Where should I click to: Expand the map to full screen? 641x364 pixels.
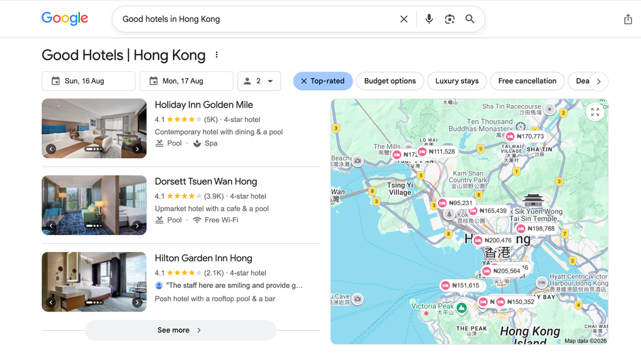(595, 111)
